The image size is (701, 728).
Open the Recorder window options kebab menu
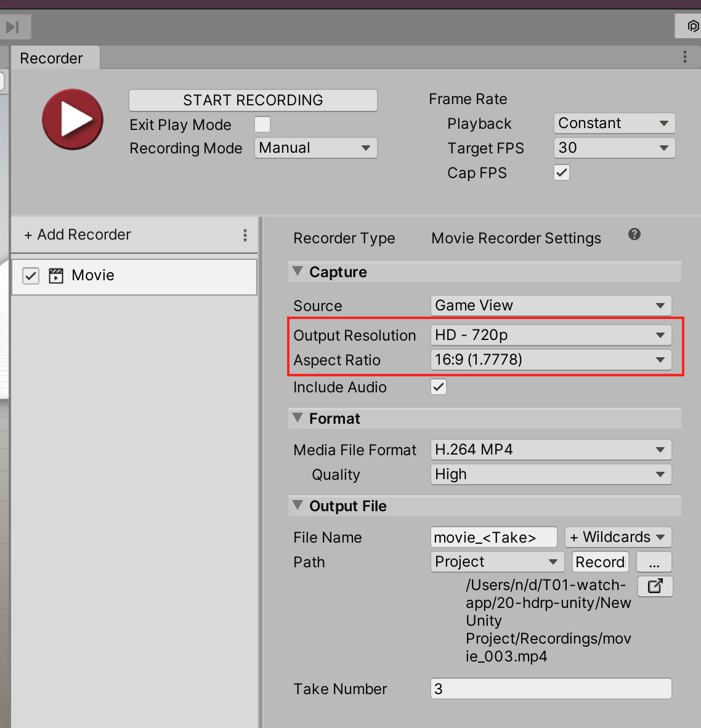(685, 57)
